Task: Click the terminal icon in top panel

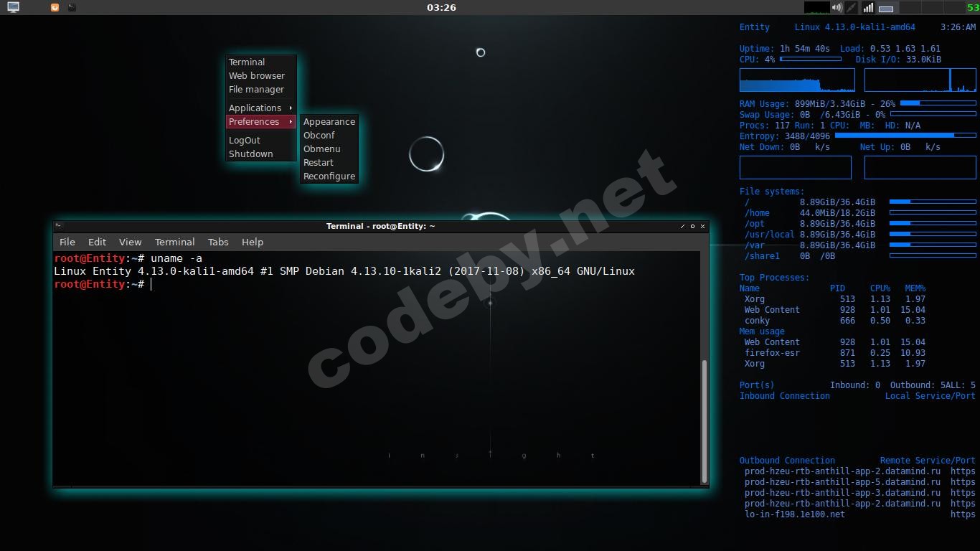Action: coord(72,7)
